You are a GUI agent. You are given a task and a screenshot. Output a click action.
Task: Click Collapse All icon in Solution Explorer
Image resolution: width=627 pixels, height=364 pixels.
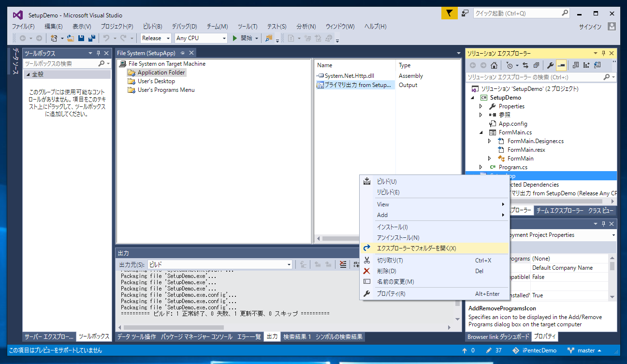tap(536, 65)
